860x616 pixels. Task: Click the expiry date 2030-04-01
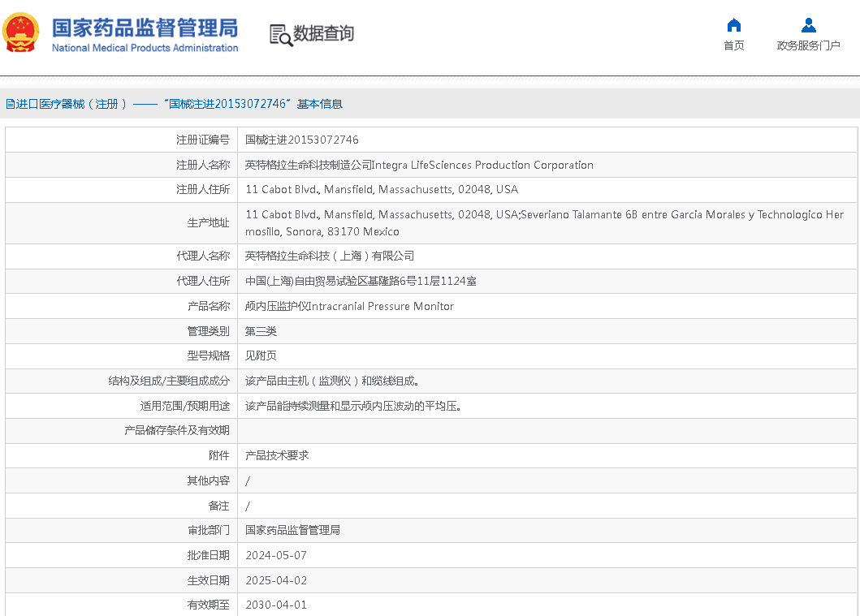coord(276,605)
